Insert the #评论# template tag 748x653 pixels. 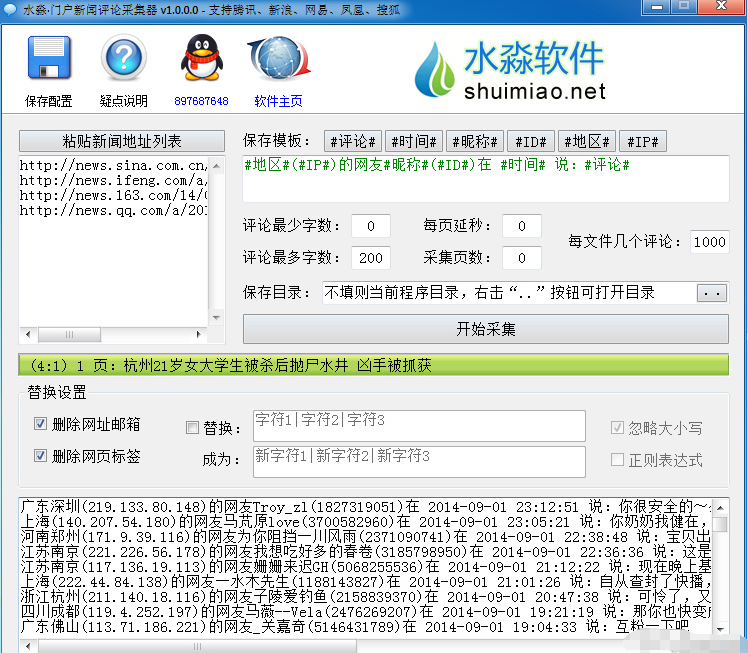352,142
